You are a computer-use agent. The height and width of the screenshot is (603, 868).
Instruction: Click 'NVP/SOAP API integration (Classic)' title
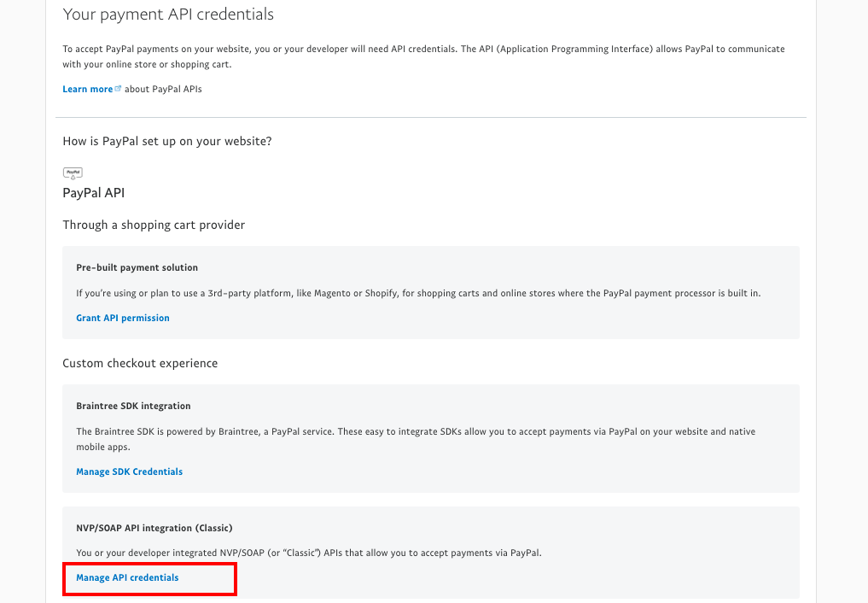(154, 528)
